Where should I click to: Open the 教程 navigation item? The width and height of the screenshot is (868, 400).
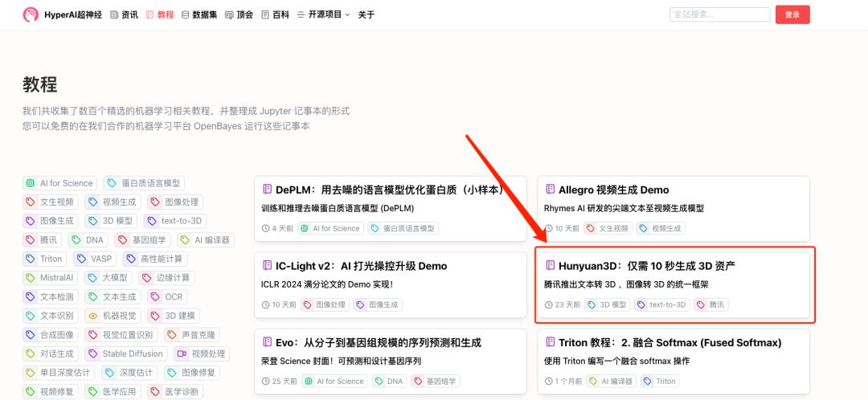pos(160,15)
